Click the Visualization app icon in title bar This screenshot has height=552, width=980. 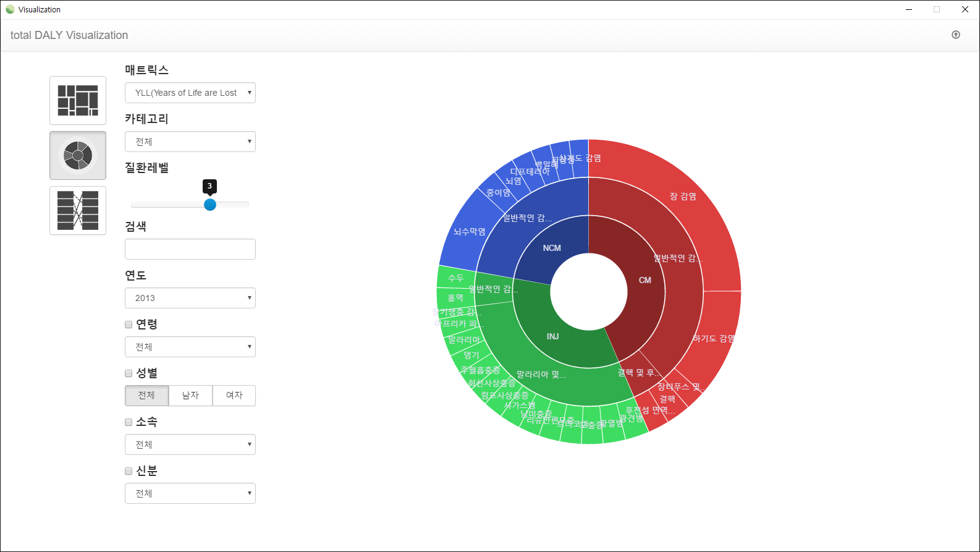tap(10, 10)
